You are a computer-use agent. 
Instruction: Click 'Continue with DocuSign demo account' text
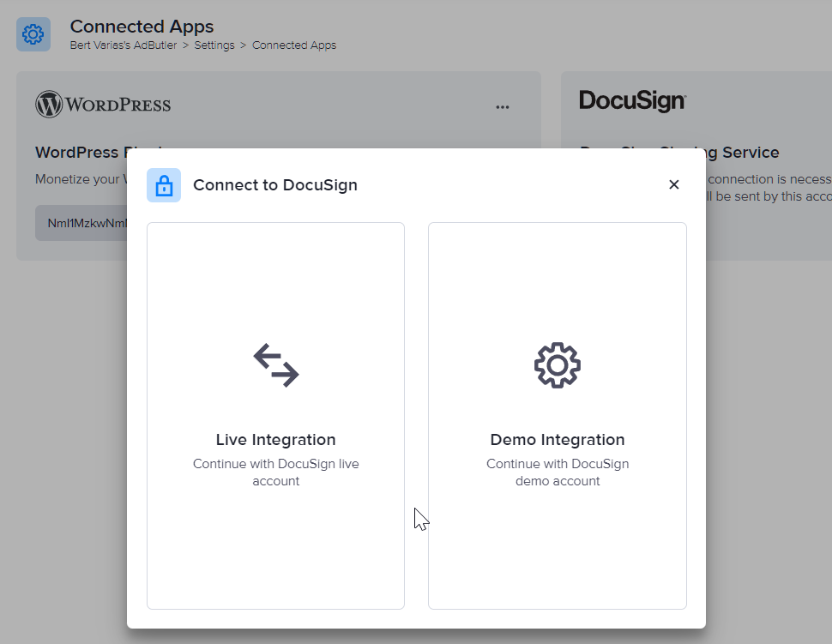558,472
